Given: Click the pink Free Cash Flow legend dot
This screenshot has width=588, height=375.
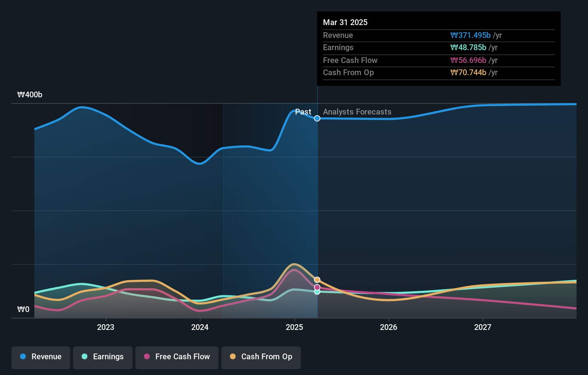Looking at the screenshot, I should coord(147,357).
